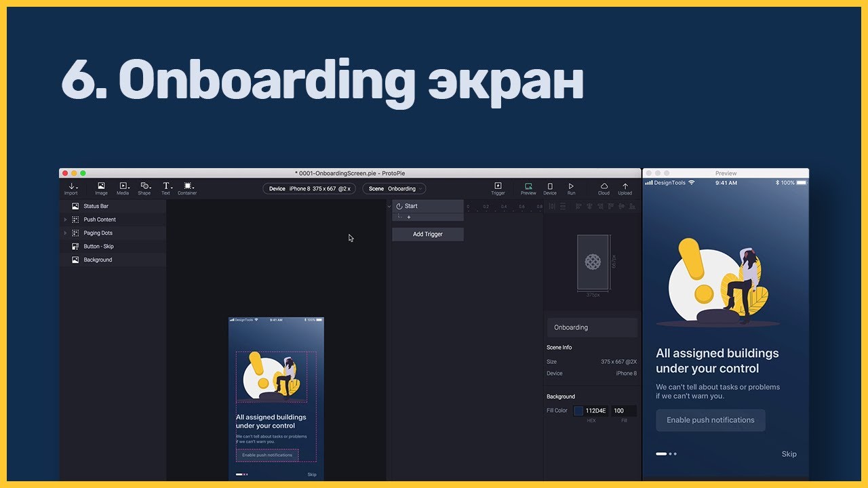Edit the Fill opacity value 100
868x488 pixels.
[x=624, y=411]
